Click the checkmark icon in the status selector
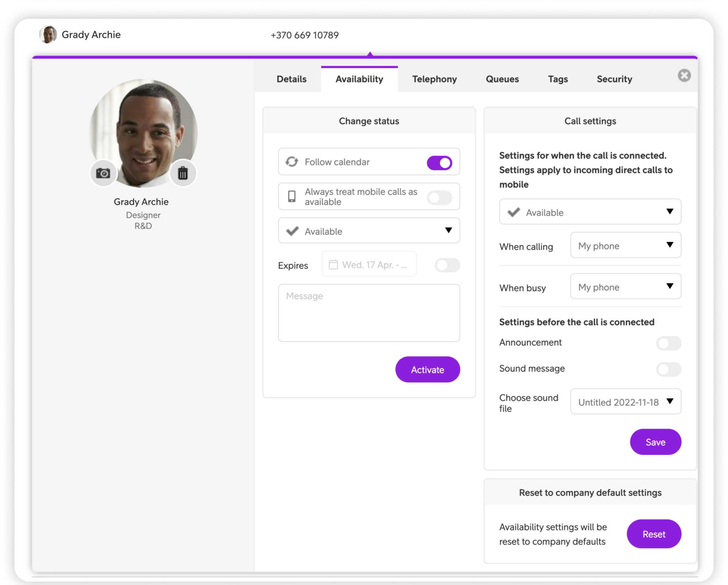The height and width of the screenshot is (585, 728). [x=292, y=231]
